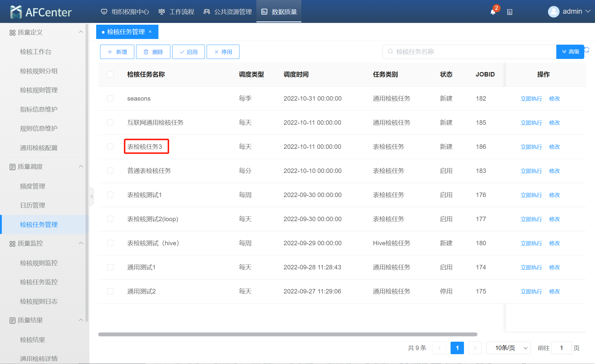Screen dimensions: 595x364
Task: Click the horizontal table scrollbar
Action: pos(287,334)
